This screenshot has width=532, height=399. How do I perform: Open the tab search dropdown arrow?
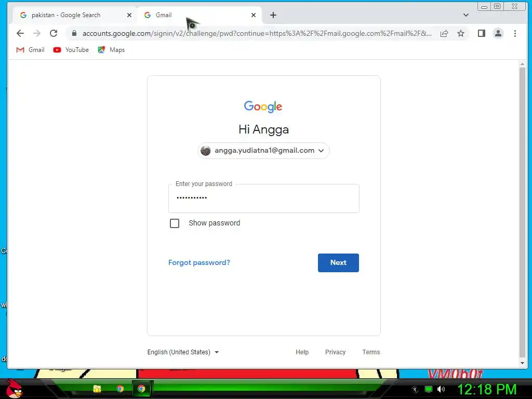(x=466, y=15)
